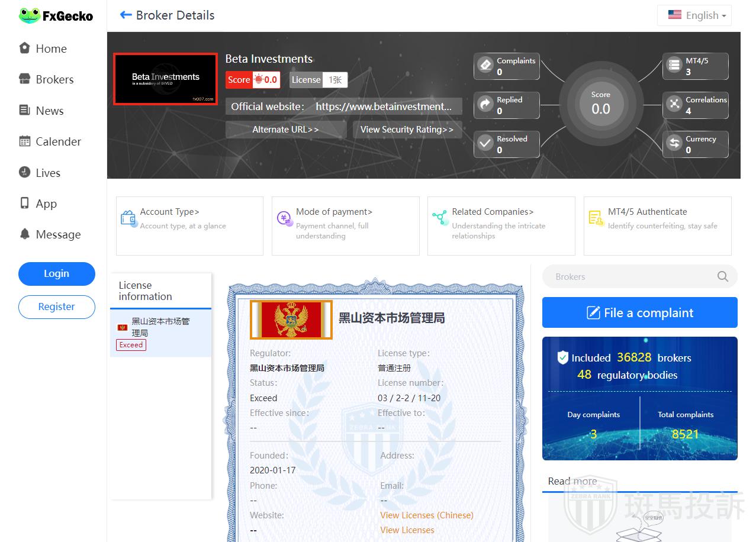Click the Complaints stat icon
This screenshot has height=542, width=756.
[485, 65]
